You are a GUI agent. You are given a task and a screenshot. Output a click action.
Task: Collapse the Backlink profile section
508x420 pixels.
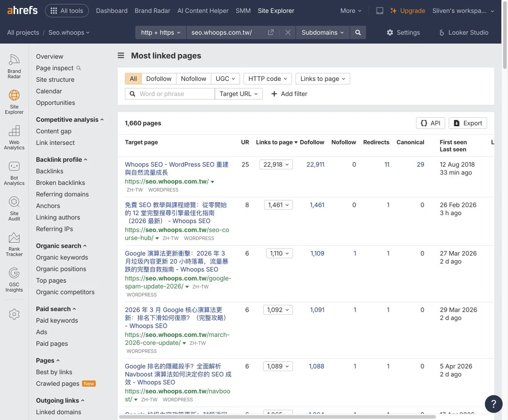coord(62,160)
